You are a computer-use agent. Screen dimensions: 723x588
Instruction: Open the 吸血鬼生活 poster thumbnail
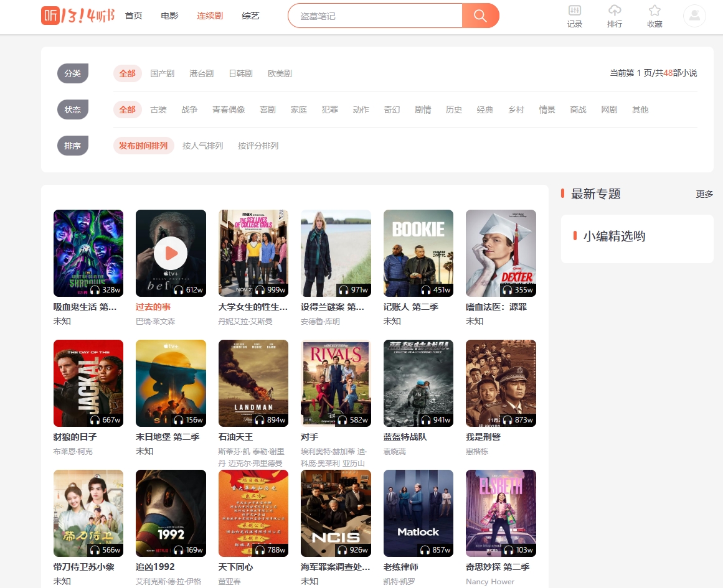coord(88,253)
